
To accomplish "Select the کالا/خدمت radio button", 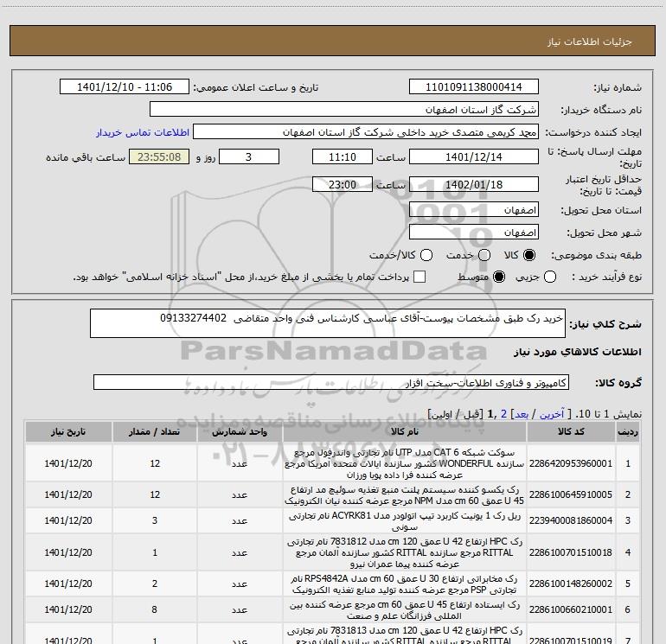I will click(426, 255).
